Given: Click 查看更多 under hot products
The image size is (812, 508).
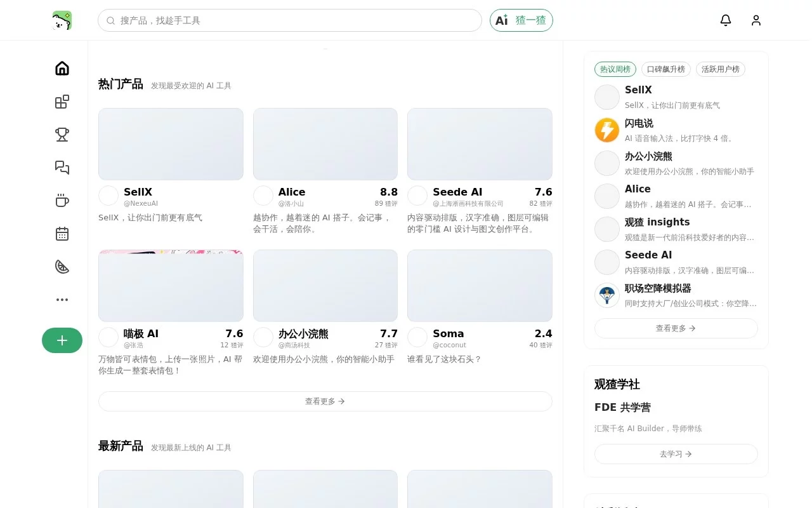Looking at the screenshot, I should tap(325, 401).
